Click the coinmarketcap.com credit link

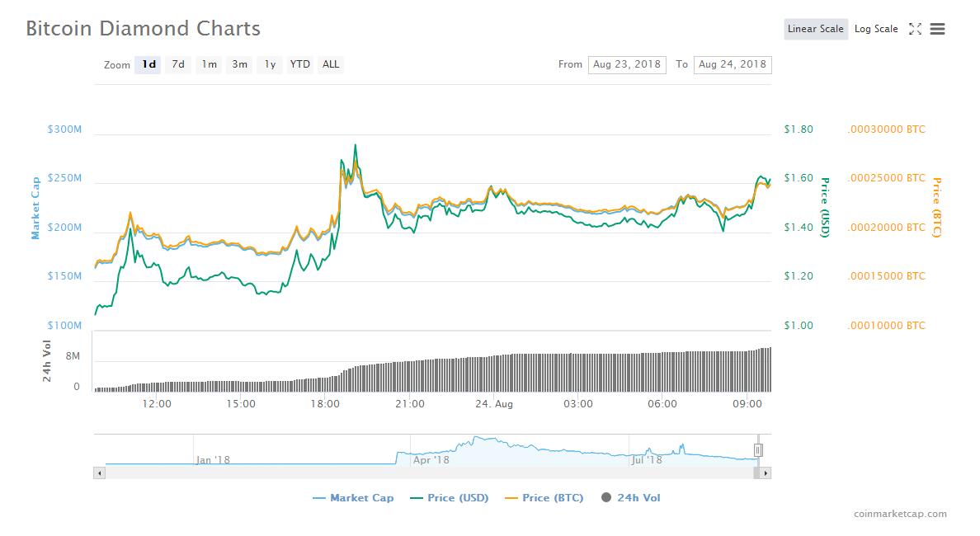(900, 514)
